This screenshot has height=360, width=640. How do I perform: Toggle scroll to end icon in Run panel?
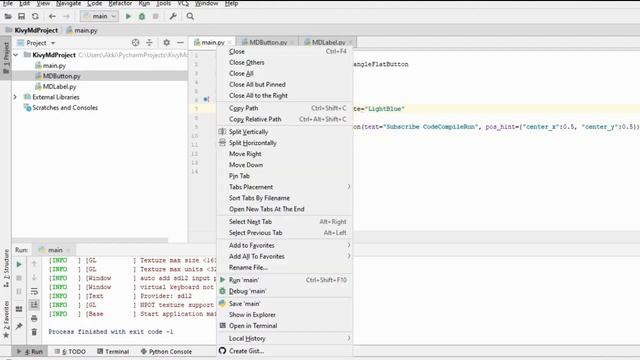point(34,305)
